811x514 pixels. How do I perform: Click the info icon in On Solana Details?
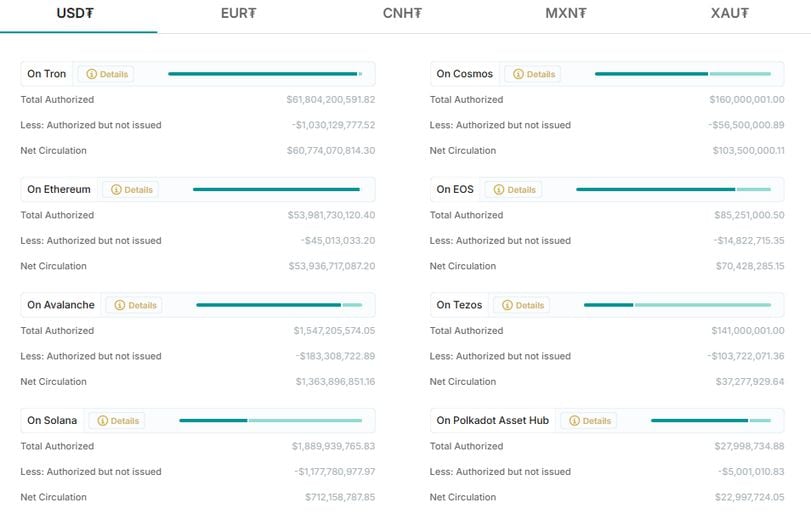click(102, 421)
